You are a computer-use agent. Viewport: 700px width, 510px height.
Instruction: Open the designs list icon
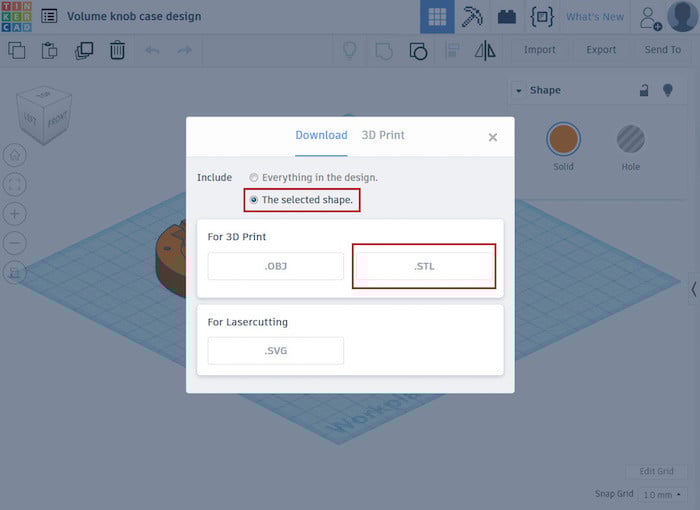click(49, 16)
